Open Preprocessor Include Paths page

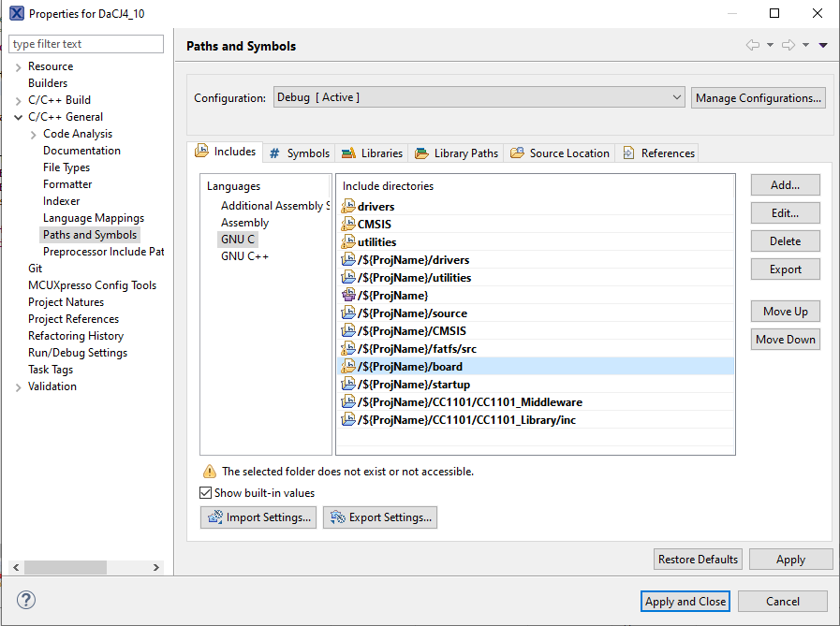(103, 252)
